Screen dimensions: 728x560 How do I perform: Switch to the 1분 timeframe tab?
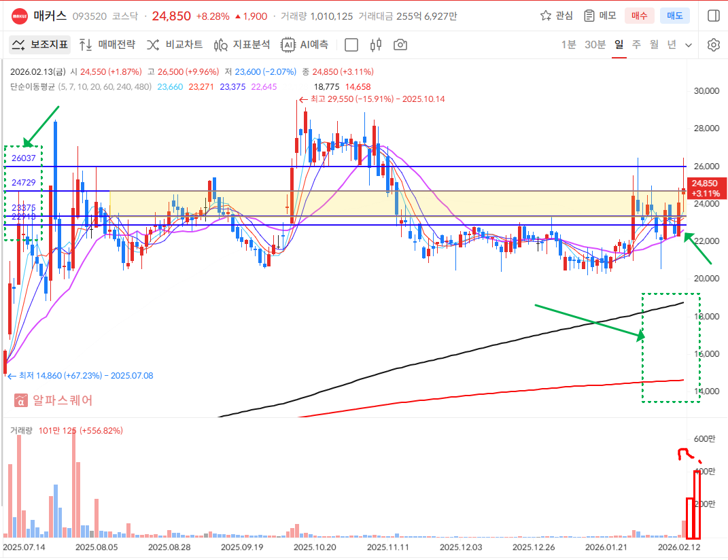click(568, 45)
